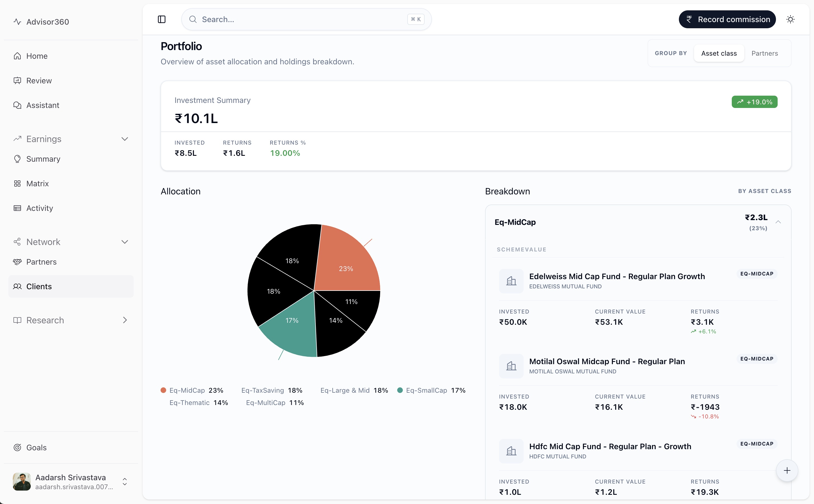
Task: Toggle the sidebar panel icon
Action: tap(162, 19)
